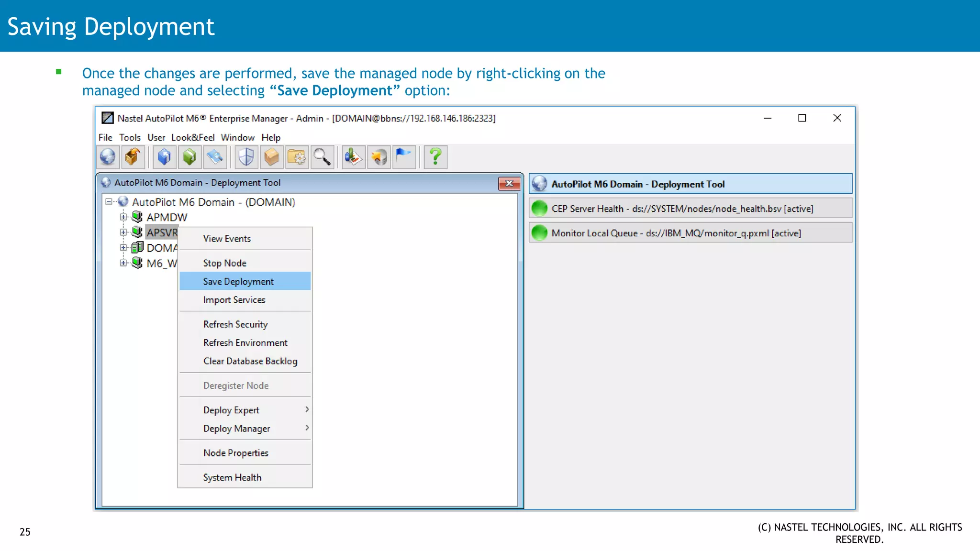Expand the APMDW tree node

pos(123,217)
